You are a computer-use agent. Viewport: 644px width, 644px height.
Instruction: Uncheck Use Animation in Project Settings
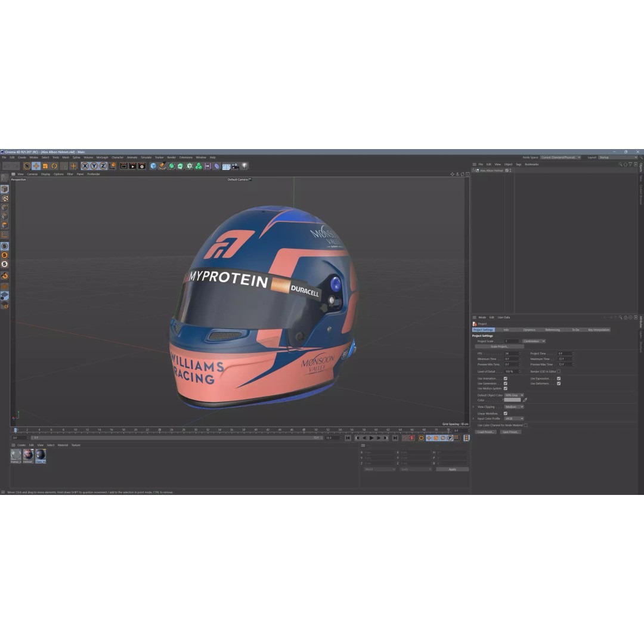pos(505,379)
